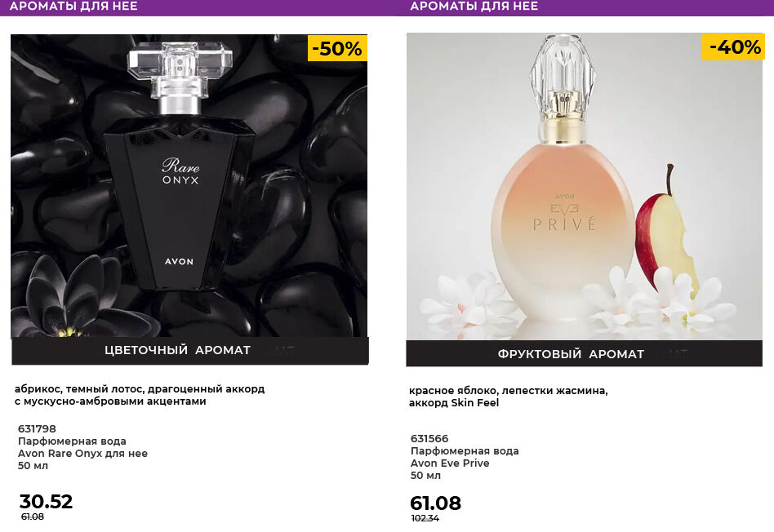Select the ФРУКТОВЫЙ АРОМАТ banner
Screen dimensions: 774x532
[571, 354]
